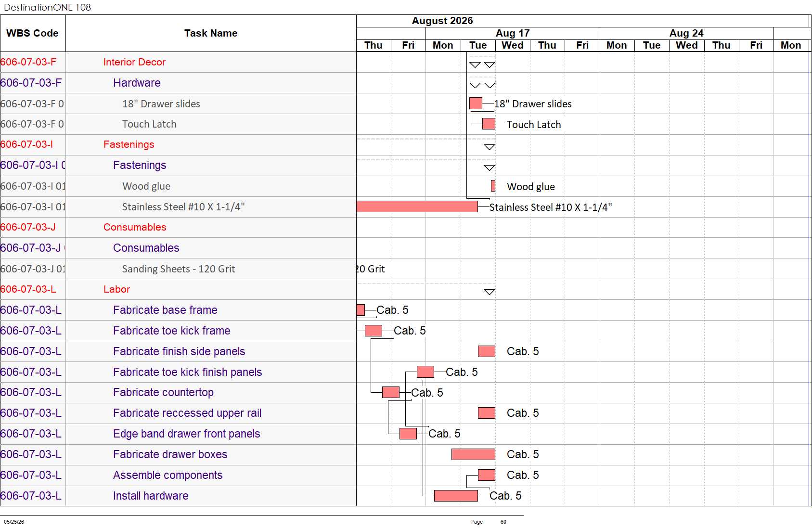Select the Interior Decor task name
This screenshot has width=812, height=528.
pos(134,62)
